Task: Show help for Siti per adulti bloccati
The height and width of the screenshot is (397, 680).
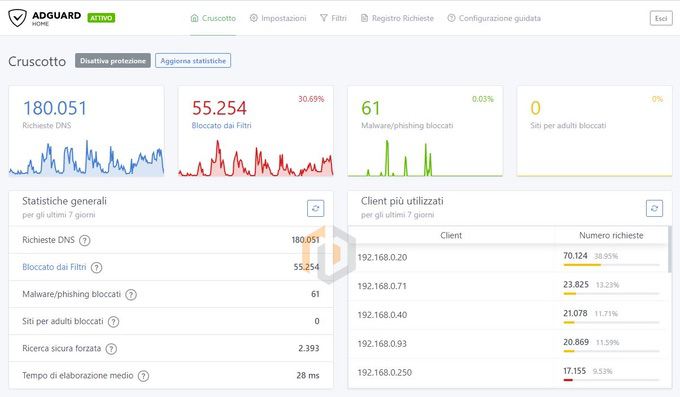Action: 113,322
